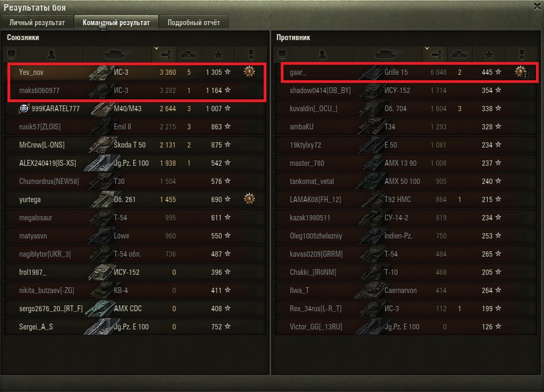Sort allies by experience star icon
544x392 pixels.
[x=218, y=55]
